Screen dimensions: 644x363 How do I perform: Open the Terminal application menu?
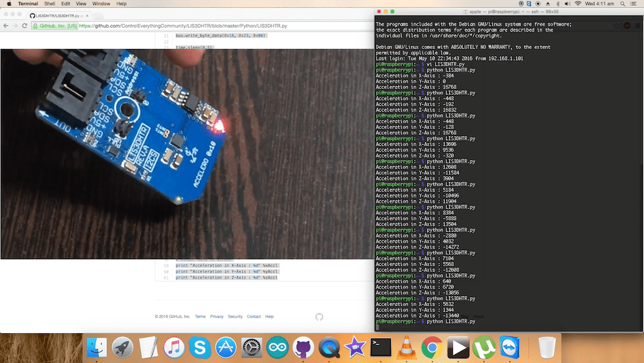28,4
